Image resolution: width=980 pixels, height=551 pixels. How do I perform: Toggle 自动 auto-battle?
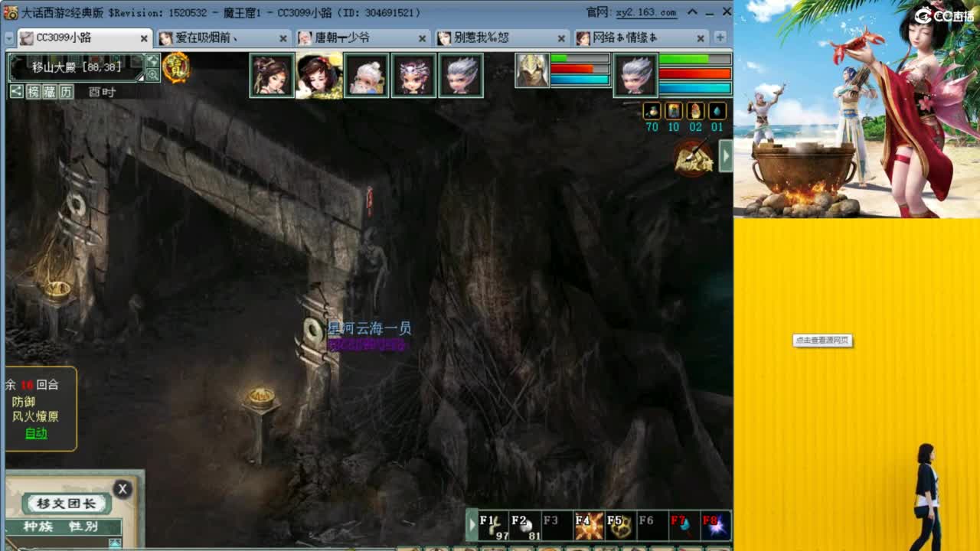click(x=36, y=433)
